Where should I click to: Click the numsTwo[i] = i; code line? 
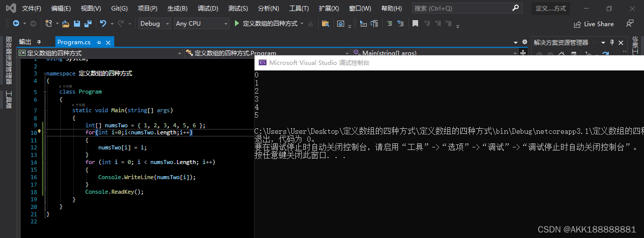pyautogui.click(x=122, y=147)
